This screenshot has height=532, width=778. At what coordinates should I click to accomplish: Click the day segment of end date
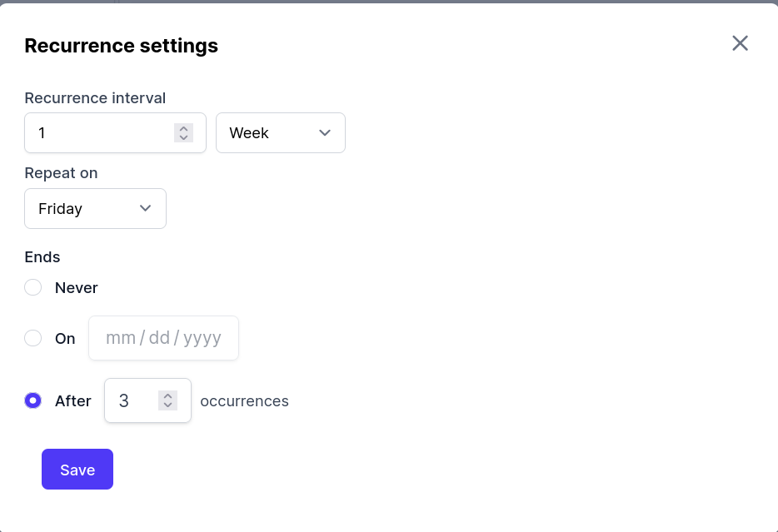159,338
